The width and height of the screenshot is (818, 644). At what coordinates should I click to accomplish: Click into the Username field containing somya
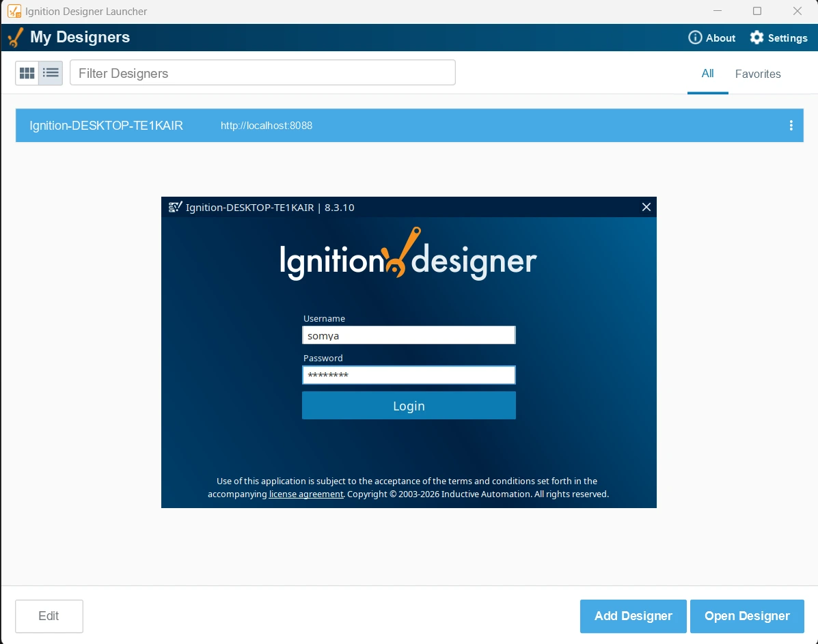409,335
